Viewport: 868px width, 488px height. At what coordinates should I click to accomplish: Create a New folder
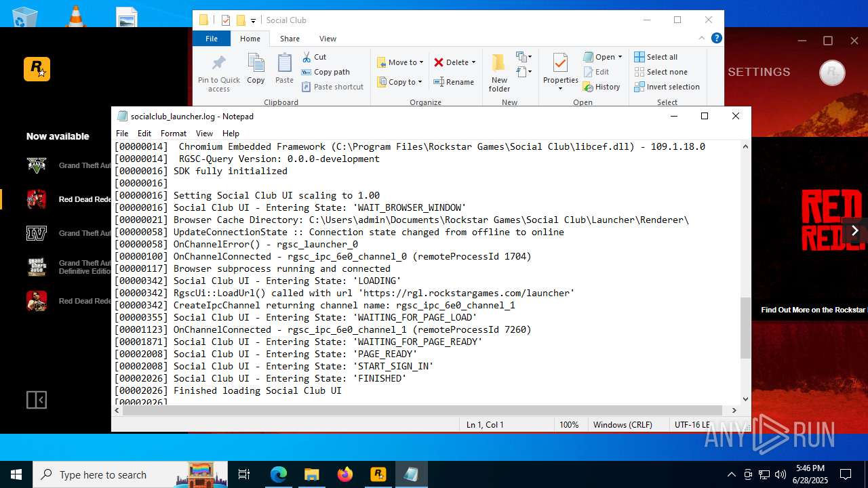499,73
